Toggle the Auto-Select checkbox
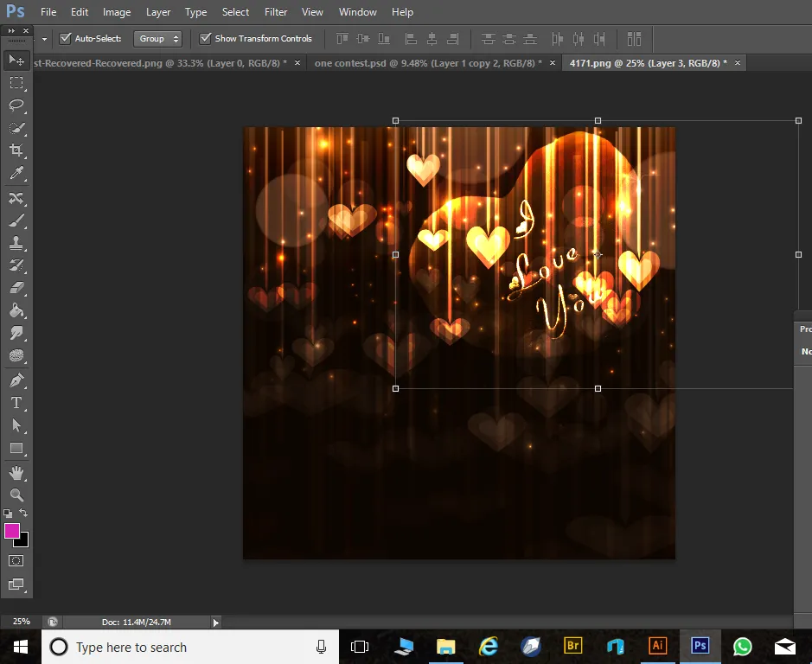 point(65,38)
